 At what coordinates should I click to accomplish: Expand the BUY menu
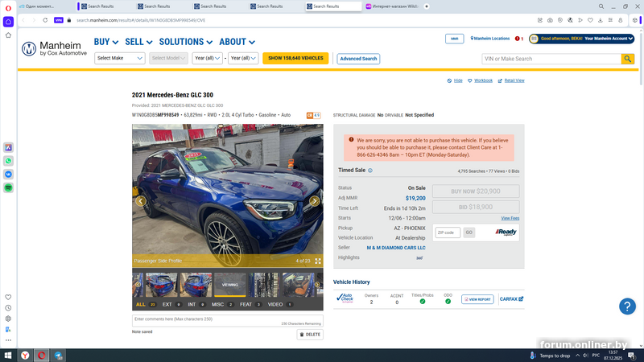tap(106, 42)
